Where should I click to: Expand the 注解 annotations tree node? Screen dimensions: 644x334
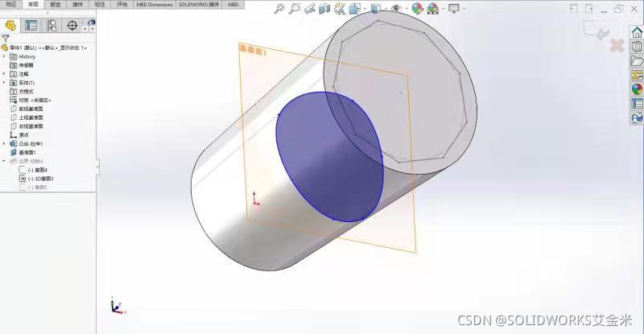(x=4, y=73)
